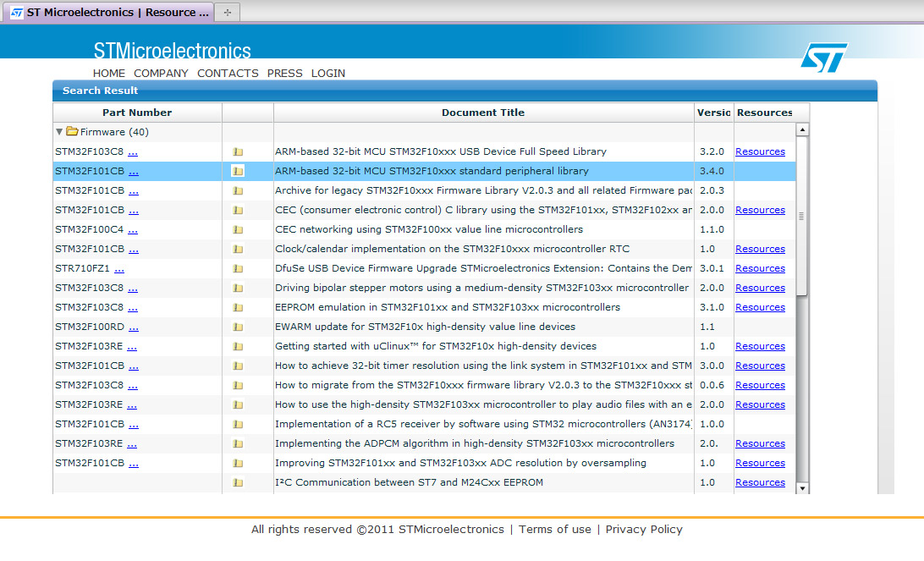Image resolution: width=924 pixels, height=561 pixels.
Task: Open document icon for RC5 receiver row
Action: 238,424
